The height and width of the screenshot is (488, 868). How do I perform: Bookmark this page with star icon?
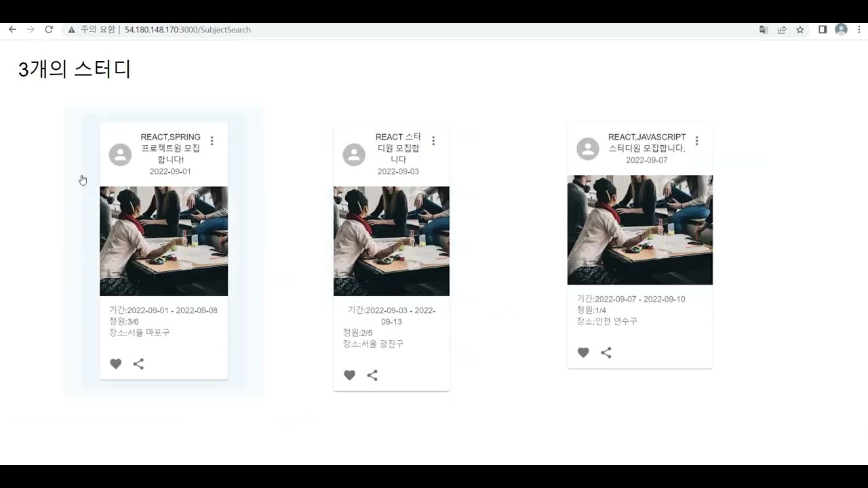tap(800, 30)
